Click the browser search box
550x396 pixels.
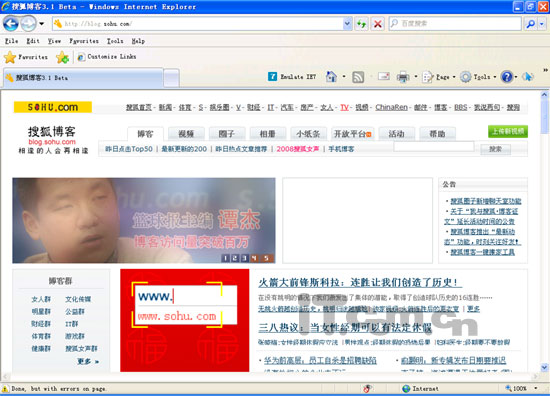455,24
